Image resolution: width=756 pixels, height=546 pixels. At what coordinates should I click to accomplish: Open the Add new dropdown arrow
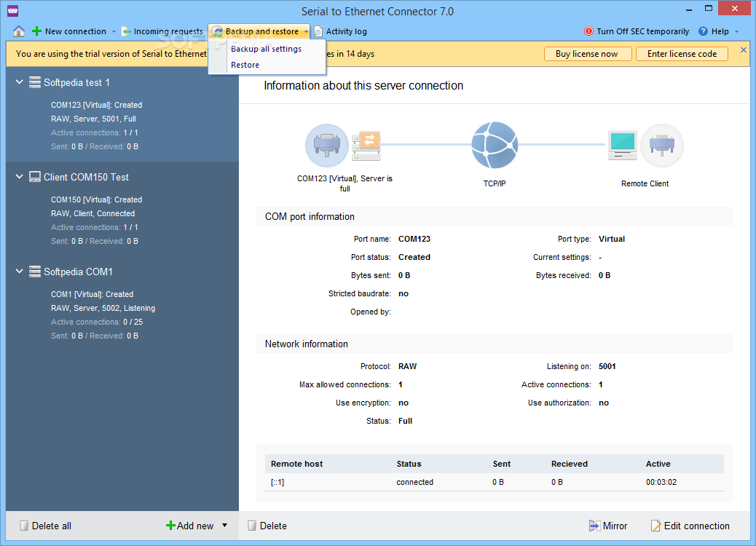(x=224, y=526)
